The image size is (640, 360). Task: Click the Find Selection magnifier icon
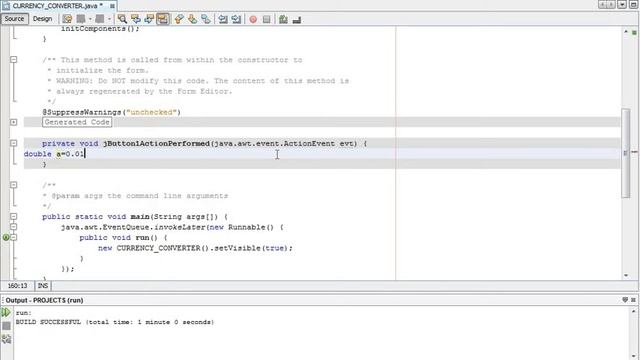pos(122,19)
